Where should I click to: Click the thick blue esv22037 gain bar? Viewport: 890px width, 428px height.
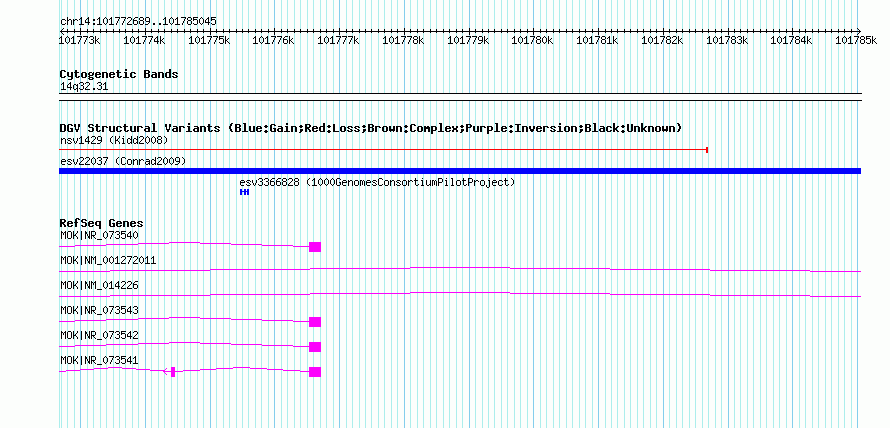[x=460, y=171]
